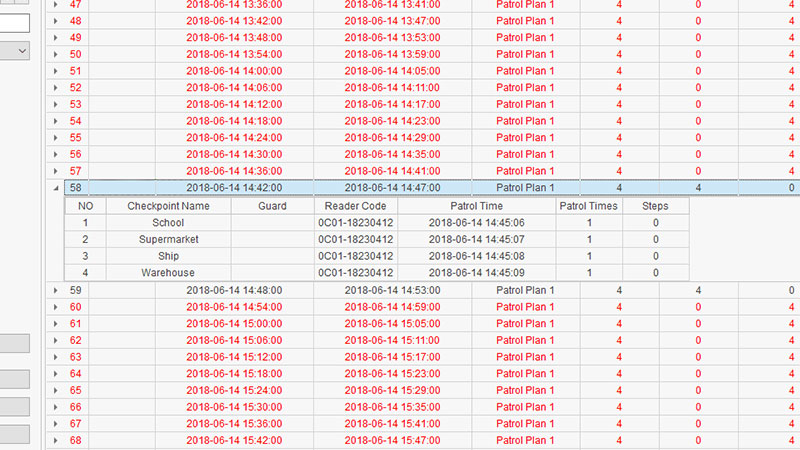Expand row 47 in the patrol list
800x450 pixels.
pyautogui.click(x=55, y=5)
